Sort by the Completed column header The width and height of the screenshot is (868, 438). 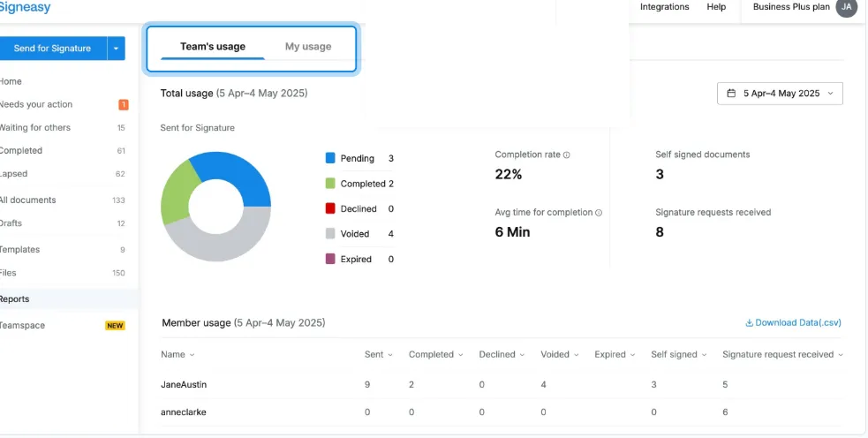click(435, 354)
